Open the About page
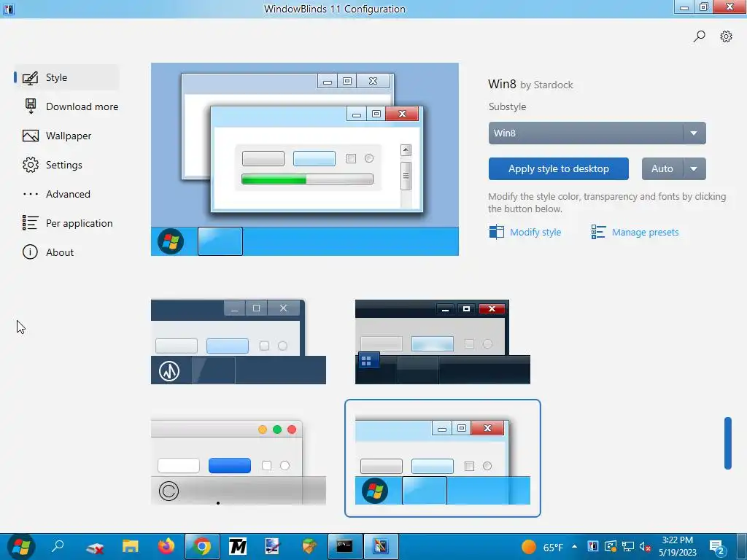Viewport: 747px width, 560px height. pos(66,252)
